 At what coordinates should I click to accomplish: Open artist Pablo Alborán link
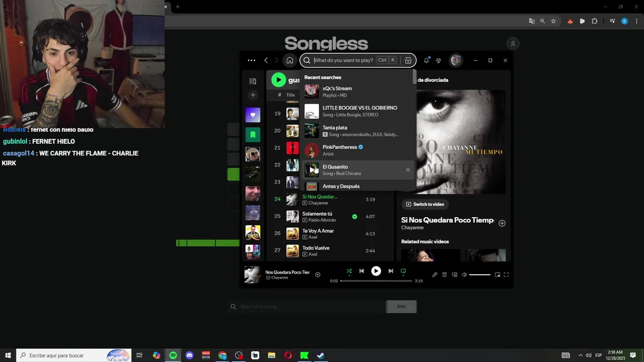click(322, 220)
